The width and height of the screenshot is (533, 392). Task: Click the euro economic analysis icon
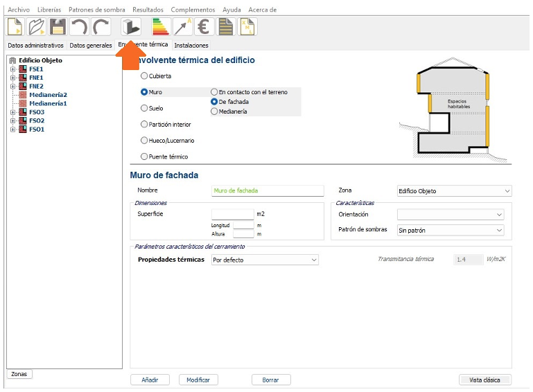[204, 26]
